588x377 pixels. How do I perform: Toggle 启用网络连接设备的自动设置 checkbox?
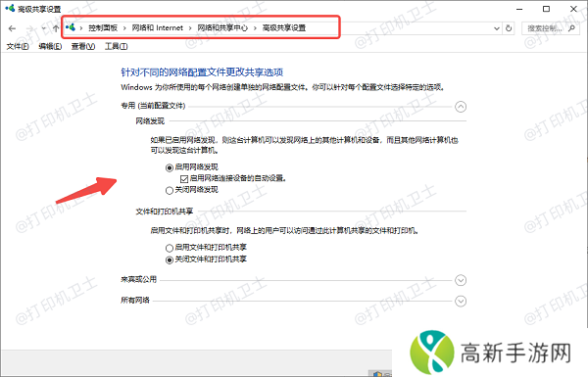click(184, 179)
